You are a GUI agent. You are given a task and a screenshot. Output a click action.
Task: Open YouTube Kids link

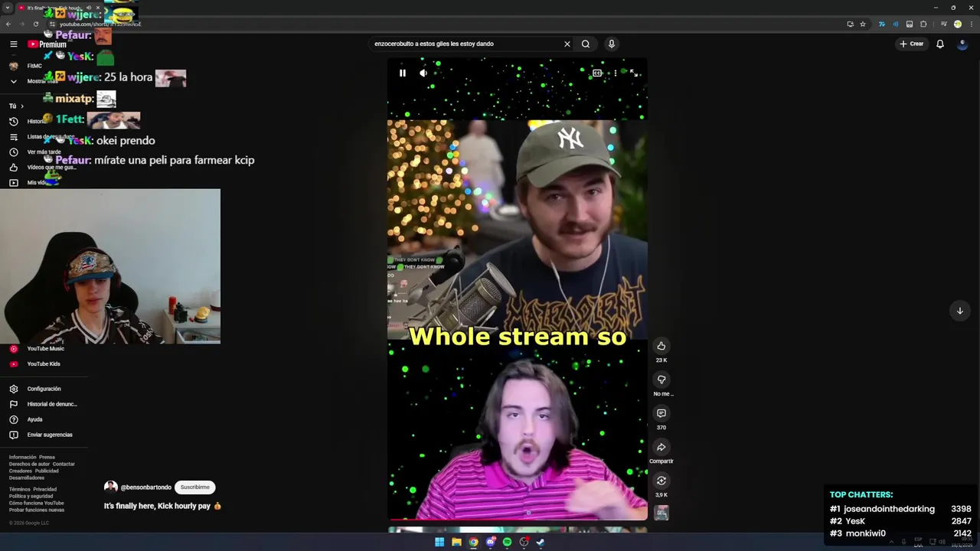click(42, 364)
